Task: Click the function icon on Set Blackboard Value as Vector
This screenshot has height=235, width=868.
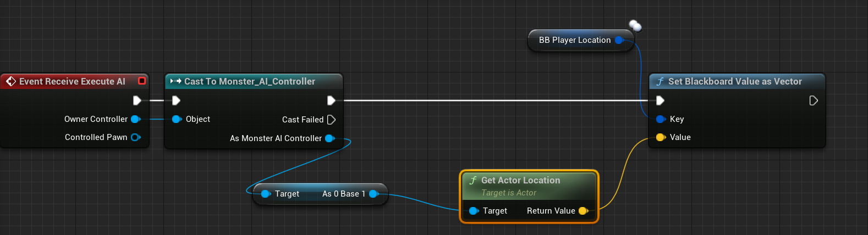Action: [660, 81]
